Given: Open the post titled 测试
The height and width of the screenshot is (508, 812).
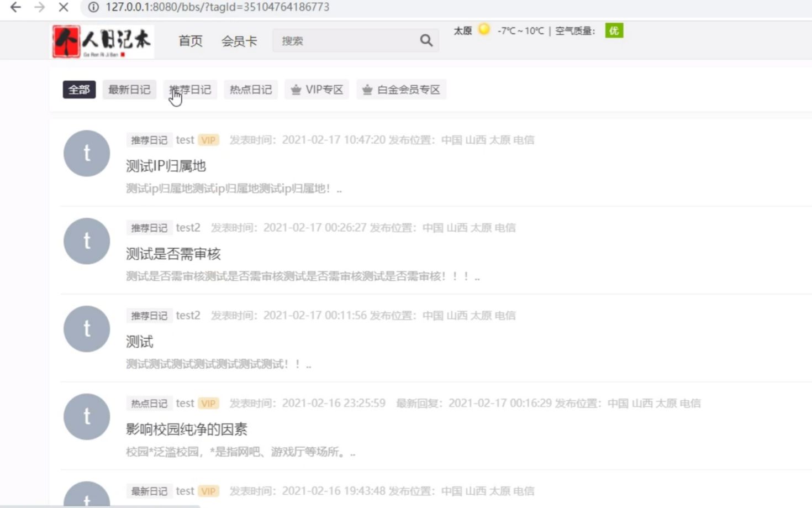Looking at the screenshot, I should (139, 342).
